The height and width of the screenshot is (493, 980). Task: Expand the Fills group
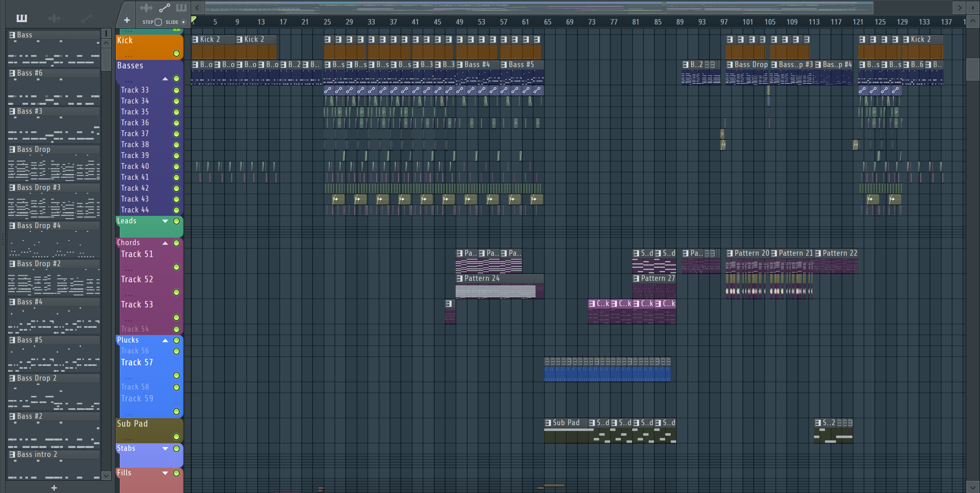tap(165, 473)
